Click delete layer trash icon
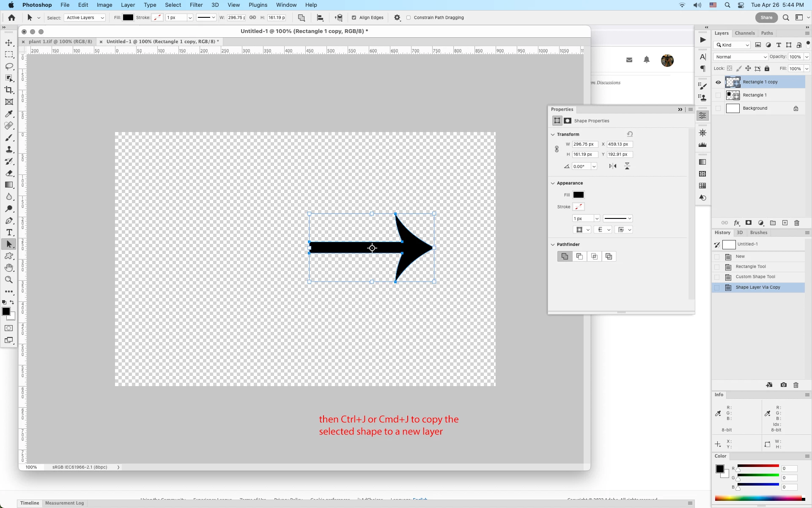This screenshot has width=812, height=508. pos(797,223)
